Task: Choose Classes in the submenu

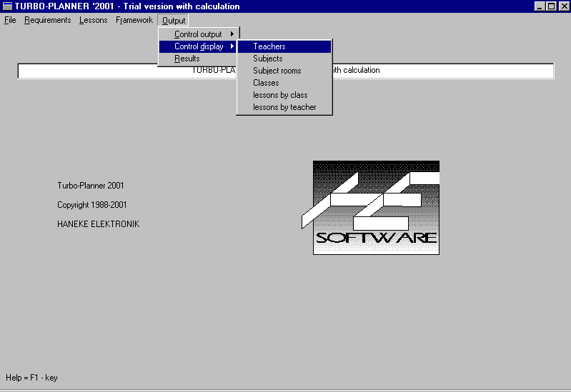Action: [284, 83]
